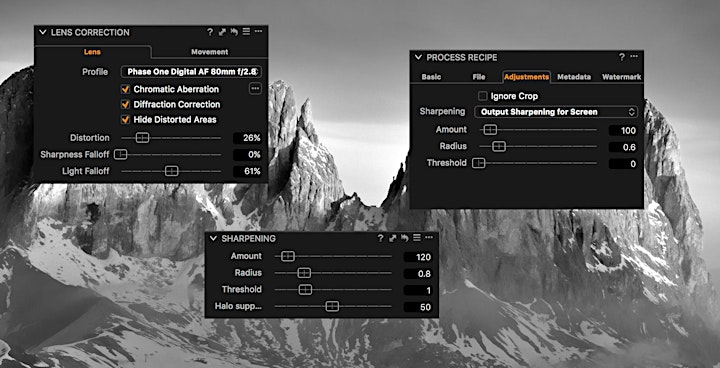Click the Light Falloff slider handle
Image resolution: width=720 pixels, height=368 pixels.
coord(171,171)
